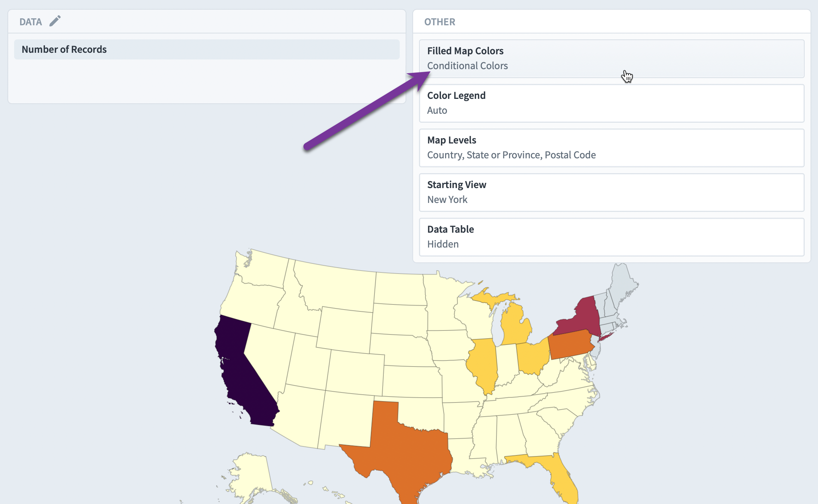Open the Starting View setting
The width and height of the screenshot is (818, 504).
click(612, 193)
